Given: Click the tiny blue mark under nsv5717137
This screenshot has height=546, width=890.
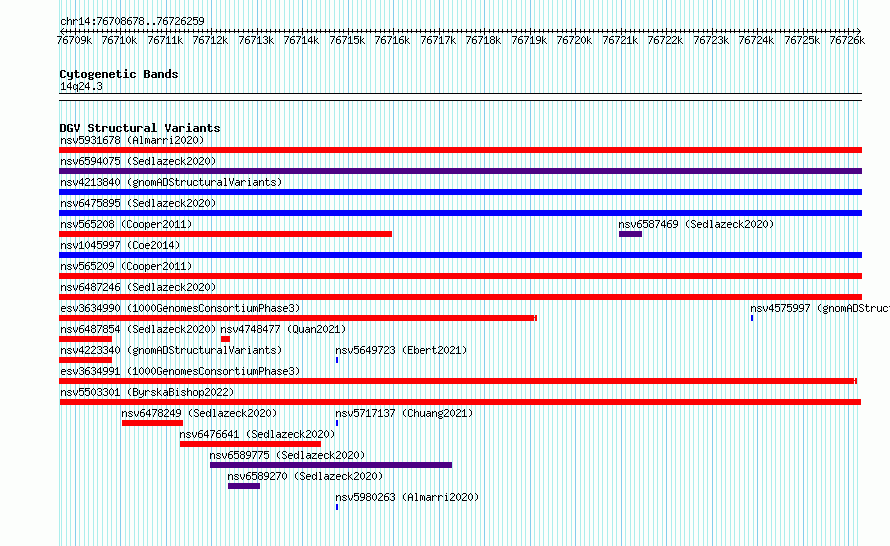Looking at the screenshot, I should pos(337,423).
